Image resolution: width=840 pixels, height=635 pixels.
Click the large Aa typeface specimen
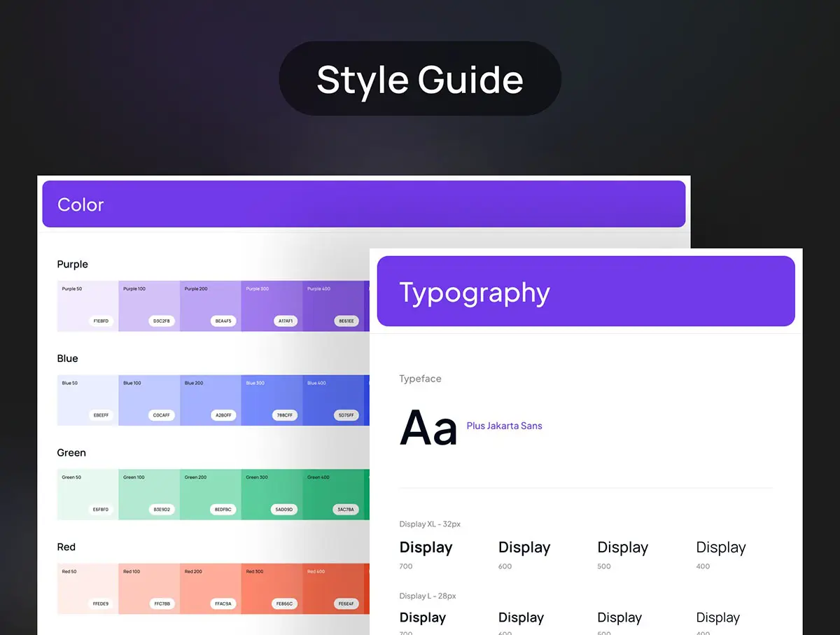click(x=428, y=427)
